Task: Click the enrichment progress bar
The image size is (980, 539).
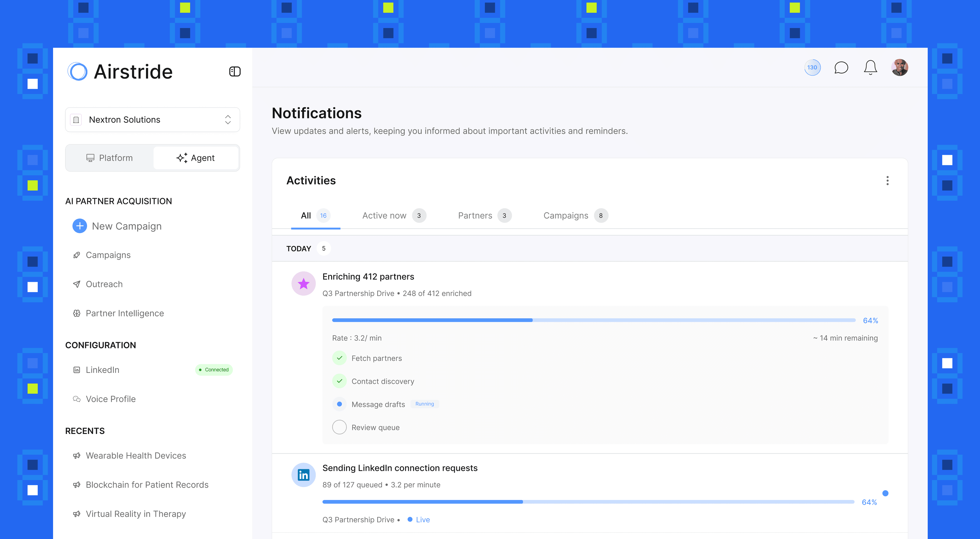Action: click(594, 320)
